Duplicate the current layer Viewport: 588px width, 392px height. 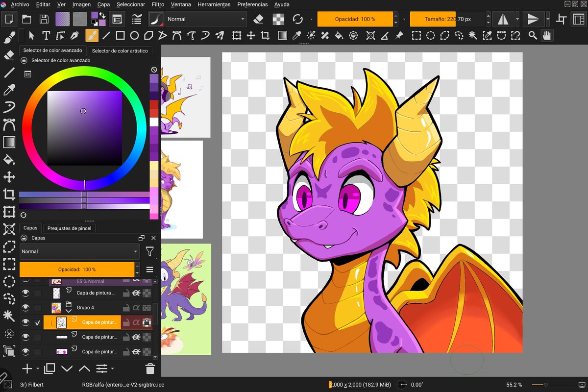(49, 368)
